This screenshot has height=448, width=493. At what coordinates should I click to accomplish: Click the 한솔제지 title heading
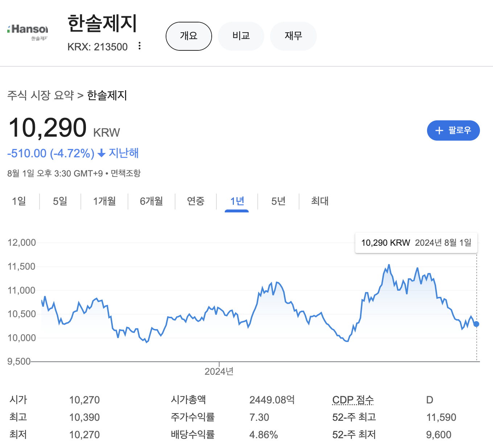[102, 23]
